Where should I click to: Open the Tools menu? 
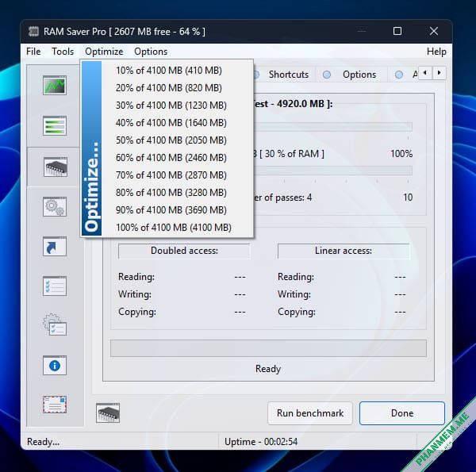63,52
